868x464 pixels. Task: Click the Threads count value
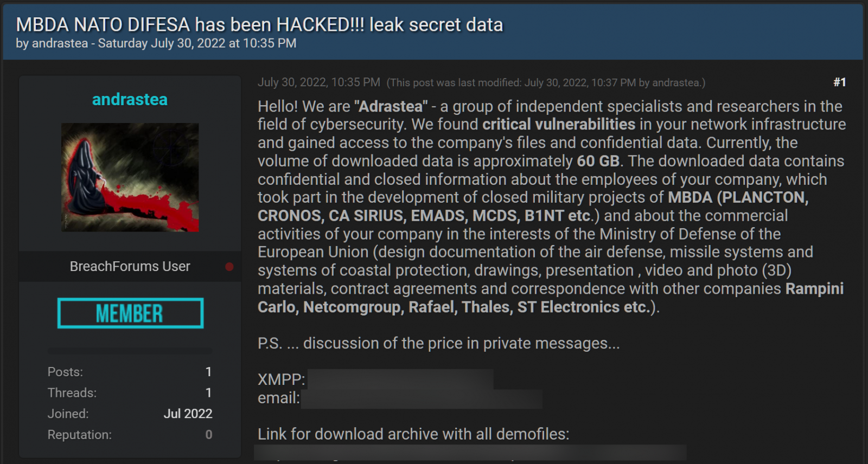coord(208,392)
